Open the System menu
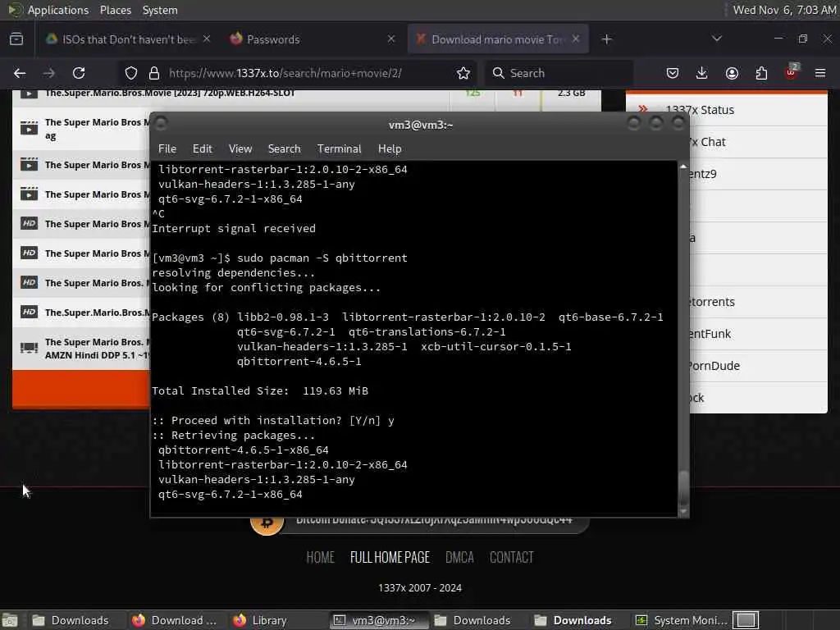The image size is (840, 630). [160, 10]
